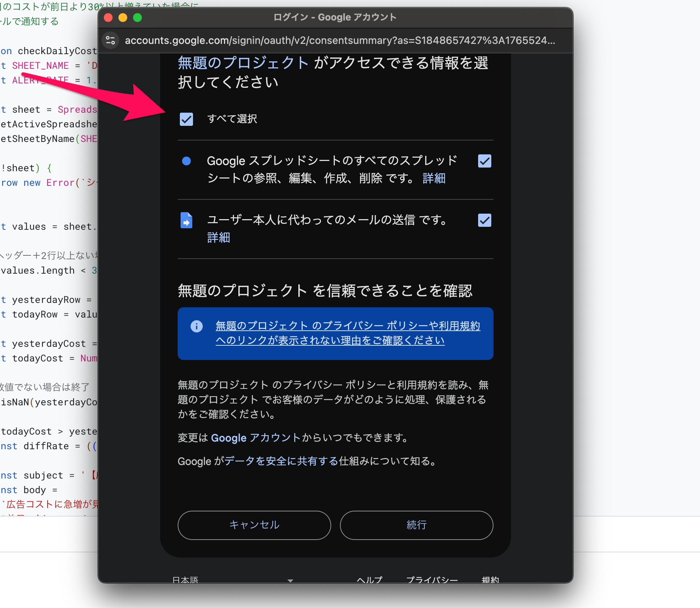Uncheck the Google スプレッドシート permission checkbox
This screenshot has height=608, width=700.
[x=484, y=161]
